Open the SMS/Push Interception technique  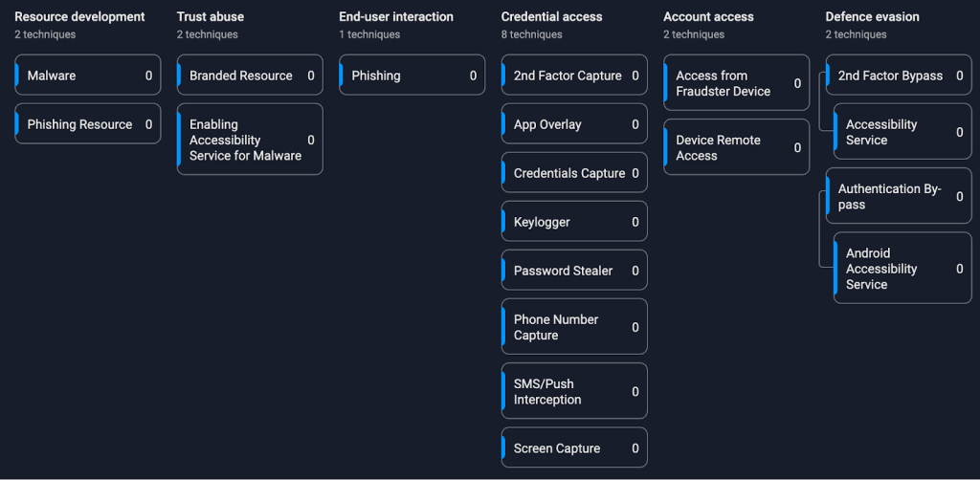574,391
